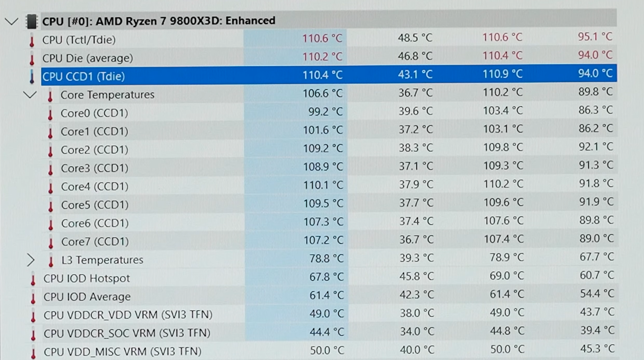Select CPU VDDCR_VDD VRM (SVI3 TFN) row
The height and width of the screenshot is (360, 644).
click(x=128, y=315)
